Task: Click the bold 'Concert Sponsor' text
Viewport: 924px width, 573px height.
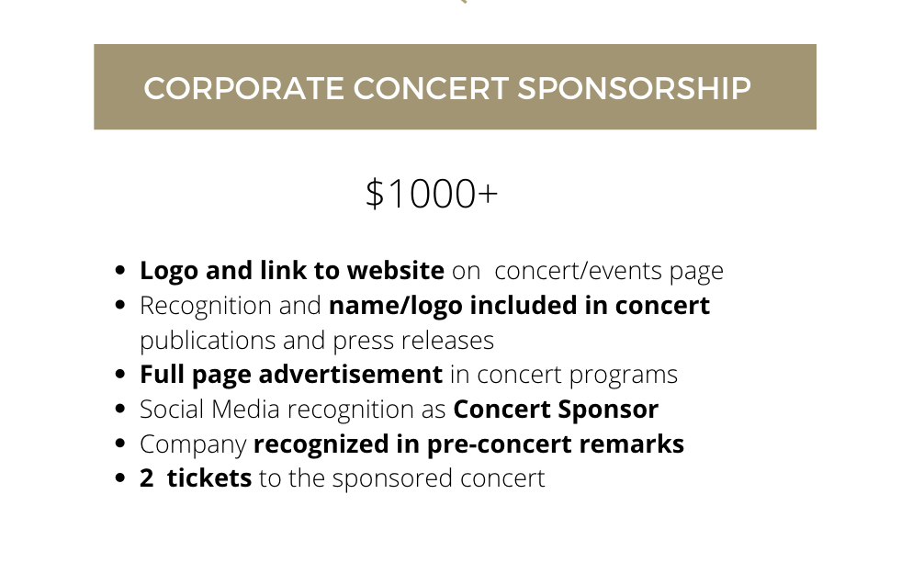Action: click(556, 410)
